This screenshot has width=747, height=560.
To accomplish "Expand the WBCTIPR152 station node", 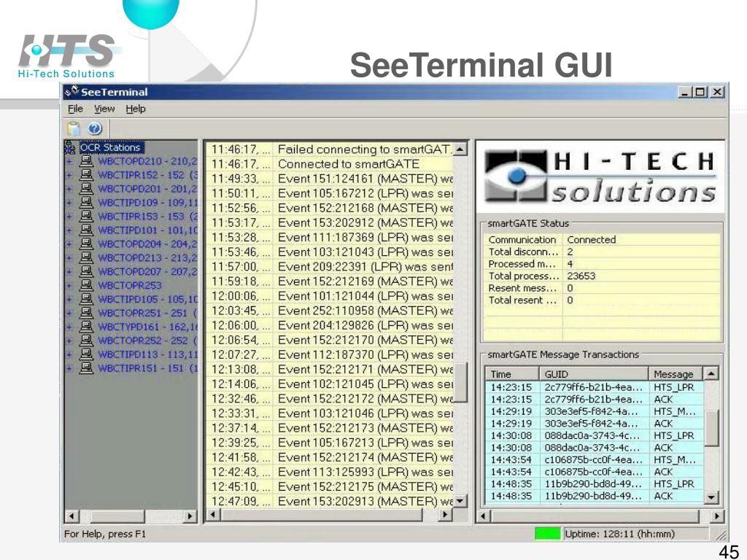I will tap(69, 175).
